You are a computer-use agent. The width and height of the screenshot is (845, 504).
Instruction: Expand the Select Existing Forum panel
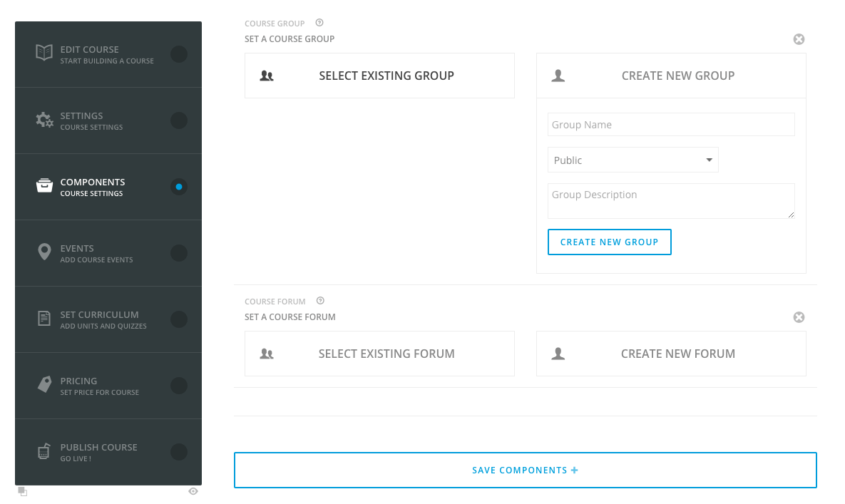click(x=379, y=354)
